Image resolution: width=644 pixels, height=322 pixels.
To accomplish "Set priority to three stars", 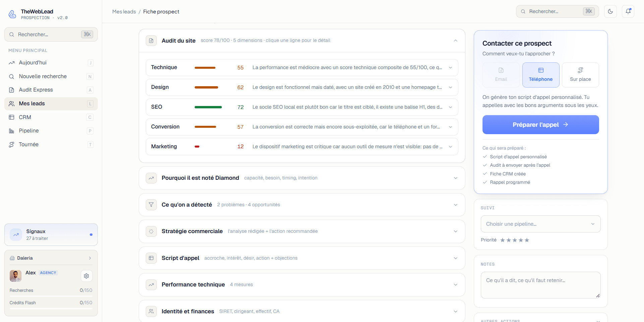I will [515, 240].
